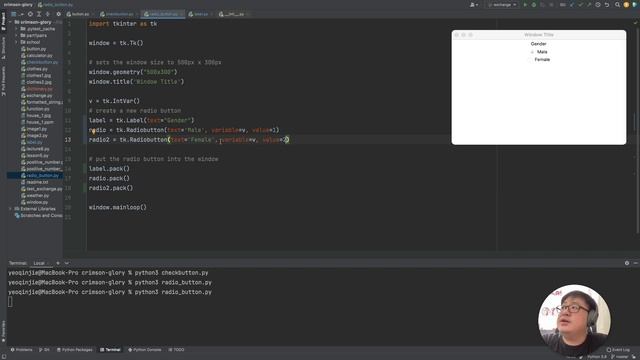Click the Python interpreter status bar entry
Screen dimensions: 640x360
[x=596, y=357]
